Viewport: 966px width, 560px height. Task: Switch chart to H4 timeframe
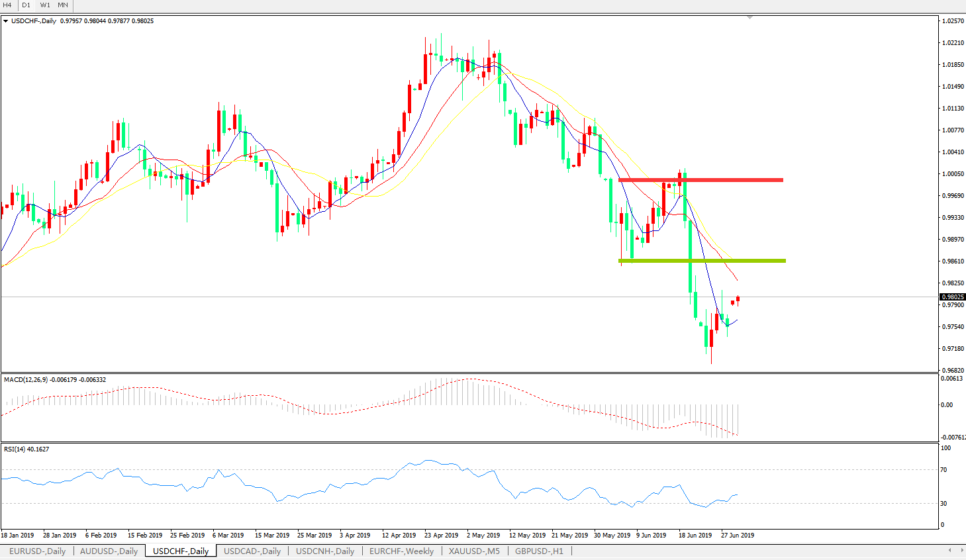click(x=8, y=5)
